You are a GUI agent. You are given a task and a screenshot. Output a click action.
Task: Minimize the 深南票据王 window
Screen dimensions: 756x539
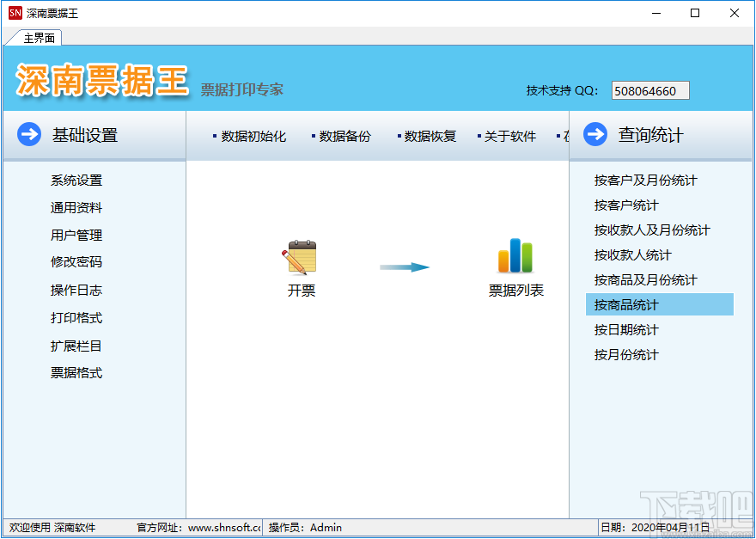click(655, 13)
